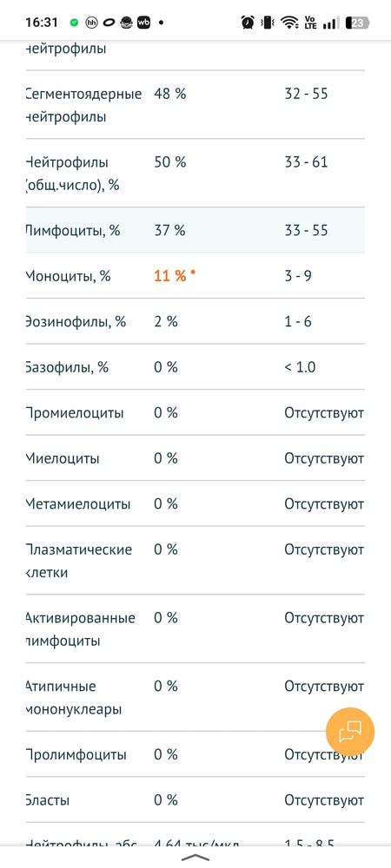Select the Сегментоядерные нейтрофилы row
The height and width of the screenshot is (868, 391).
click(x=195, y=105)
